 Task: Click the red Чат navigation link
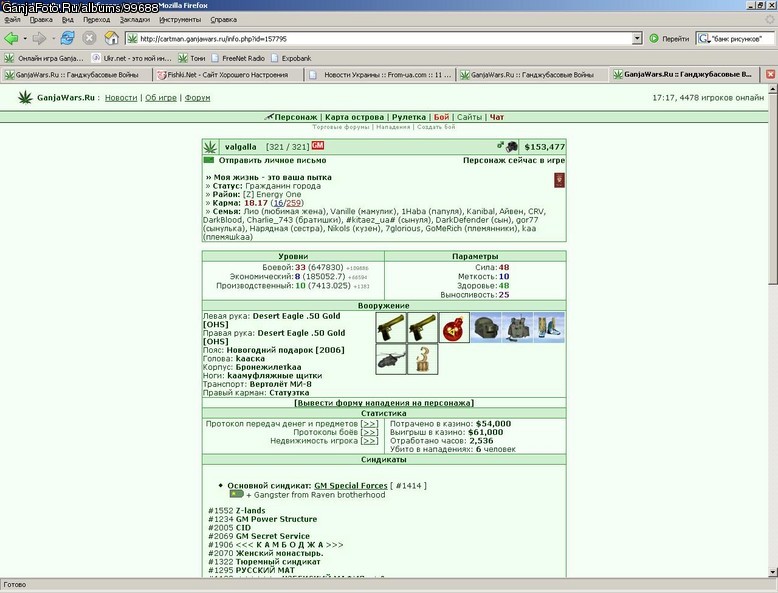pyautogui.click(x=497, y=117)
